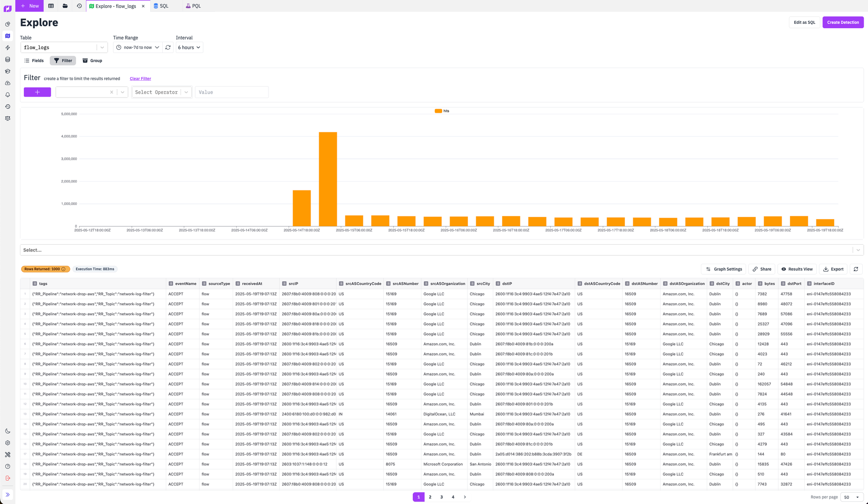
Task: Toggle dark mode moon icon in sidebar
Action: coord(7,431)
